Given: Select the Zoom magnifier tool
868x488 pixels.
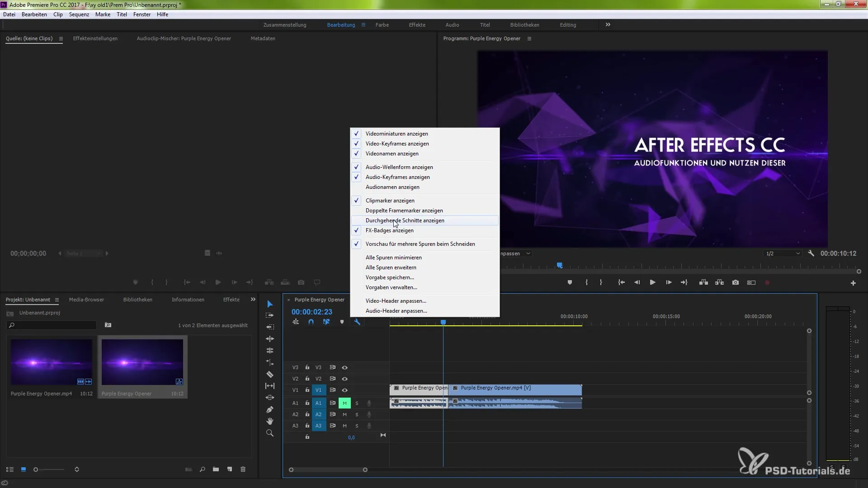Looking at the screenshot, I should pos(270,433).
